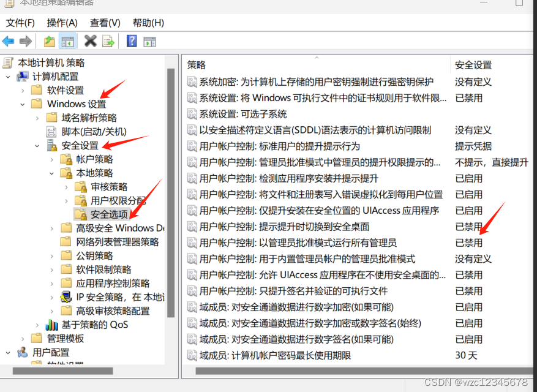Click policy icon beside 域成员: 计算机帐户密码最长使用期限
537x392 pixels.
pos(192,355)
